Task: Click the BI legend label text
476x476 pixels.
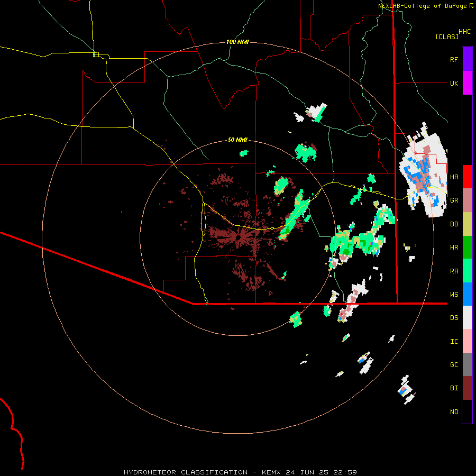Action: click(x=454, y=388)
